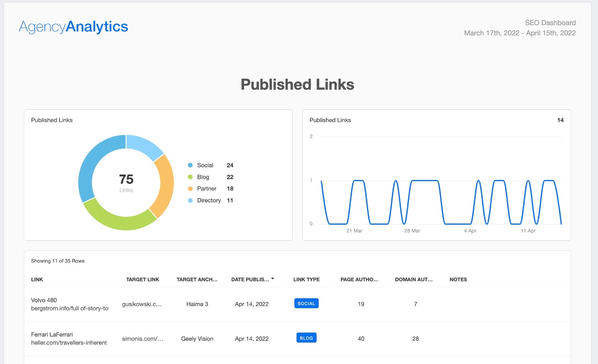Click domain authority value 28

click(x=416, y=339)
